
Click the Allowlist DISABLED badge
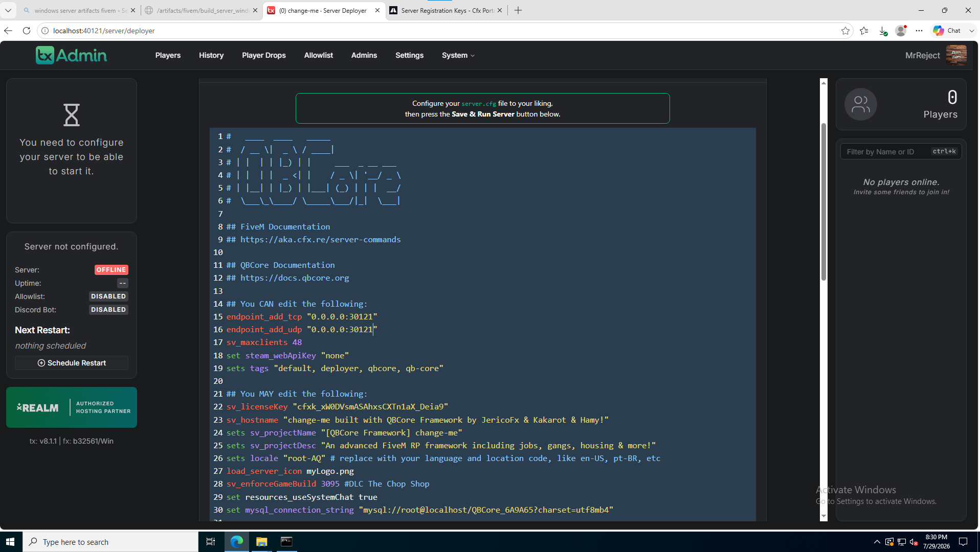pos(108,296)
